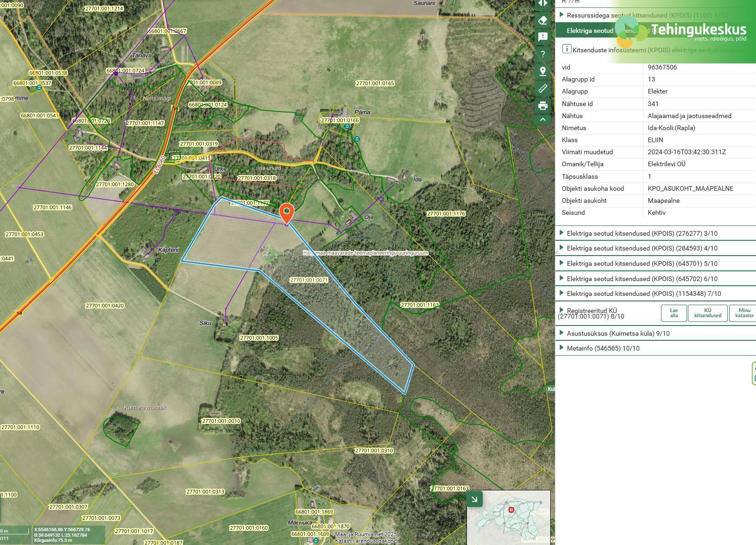Activate the location pin tool

point(543,71)
